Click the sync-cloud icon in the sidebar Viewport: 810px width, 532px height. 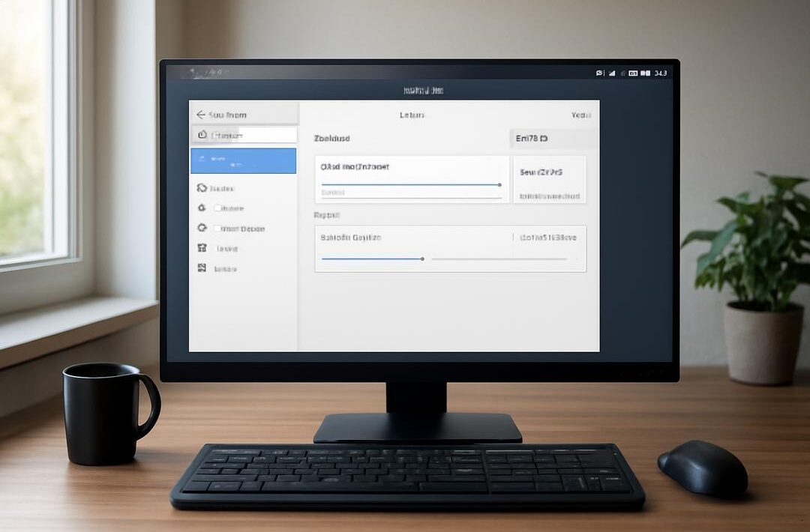[202, 188]
